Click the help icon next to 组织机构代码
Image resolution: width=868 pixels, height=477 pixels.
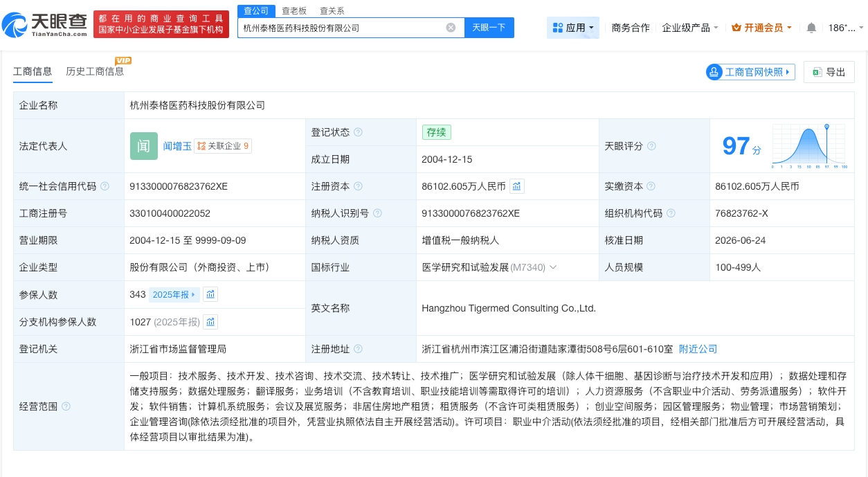coord(671,213)
